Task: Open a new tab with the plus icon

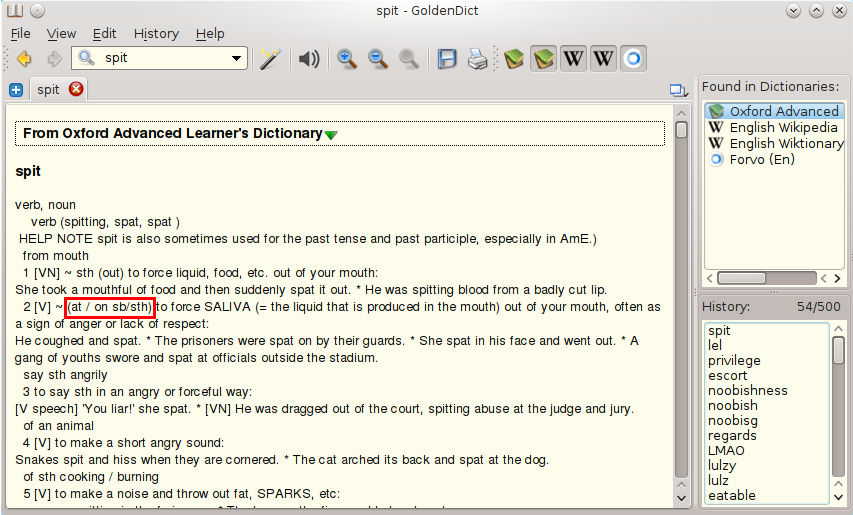Action: pos(16,90)
